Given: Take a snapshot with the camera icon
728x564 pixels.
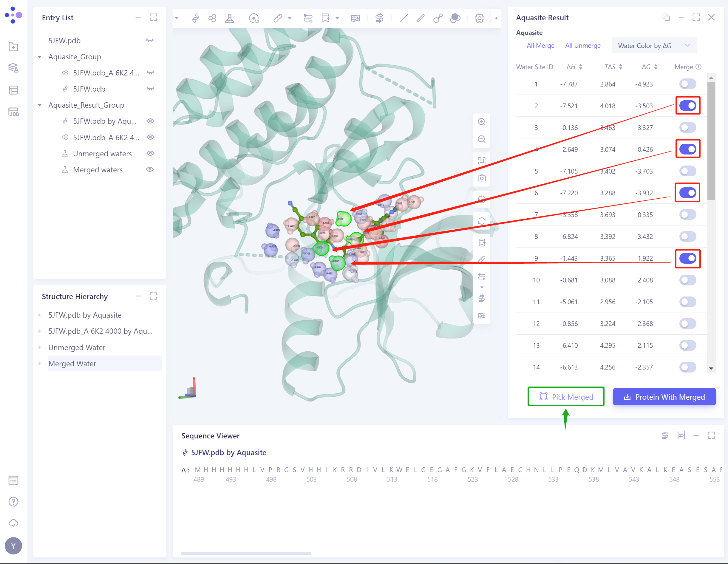Looking at the screenshot, I should [x=481, y=178].
